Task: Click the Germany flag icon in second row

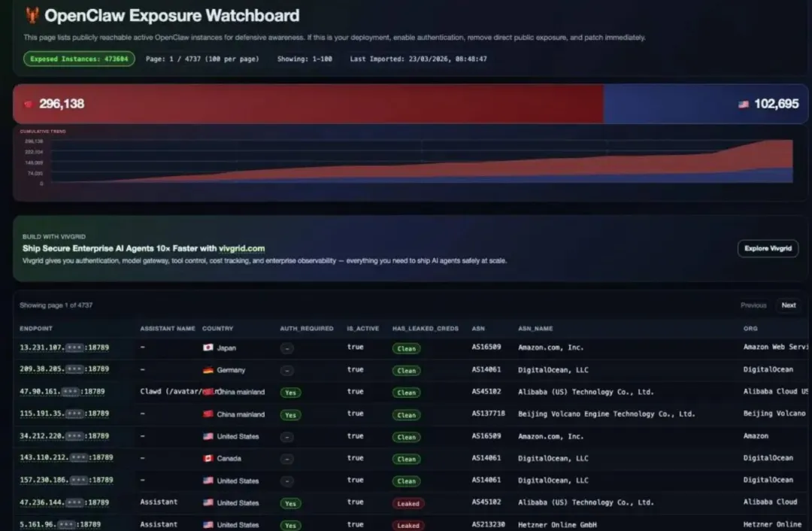Action: (x=208, y=370)
